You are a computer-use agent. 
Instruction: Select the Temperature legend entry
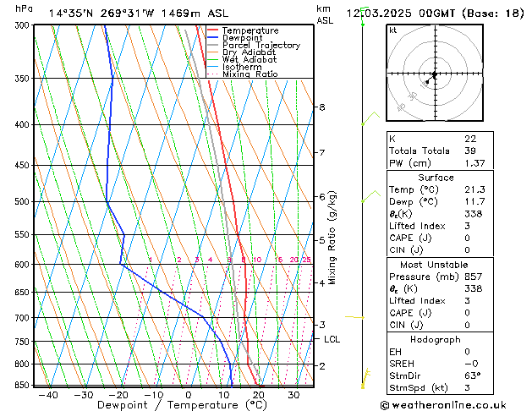coord(251,30)
